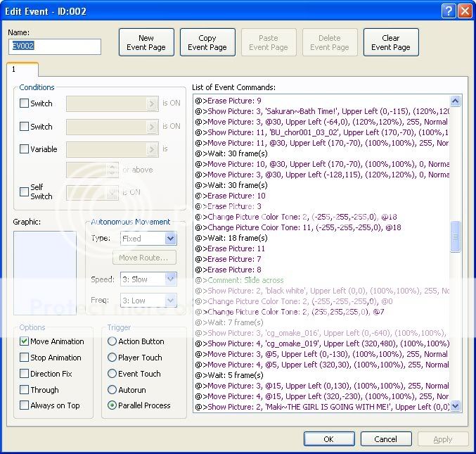The width and height of the screenshot is (476, 454).
Task: Click the event Name input field
Action: pos(55,46)
